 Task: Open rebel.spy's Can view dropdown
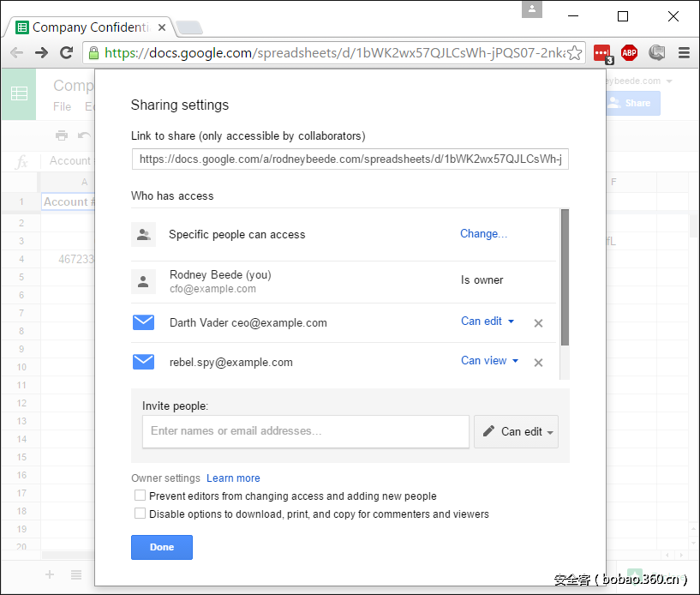click(489, 361)
